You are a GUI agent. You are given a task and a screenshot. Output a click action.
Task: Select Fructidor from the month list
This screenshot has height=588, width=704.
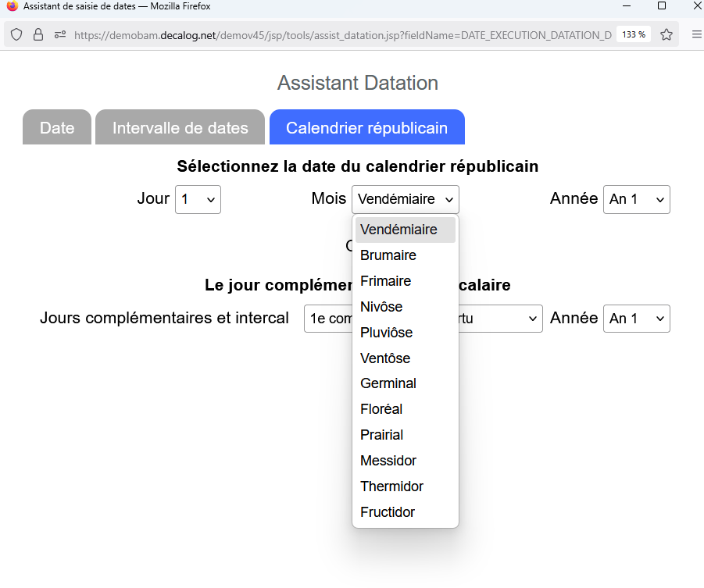coord(388,512)
